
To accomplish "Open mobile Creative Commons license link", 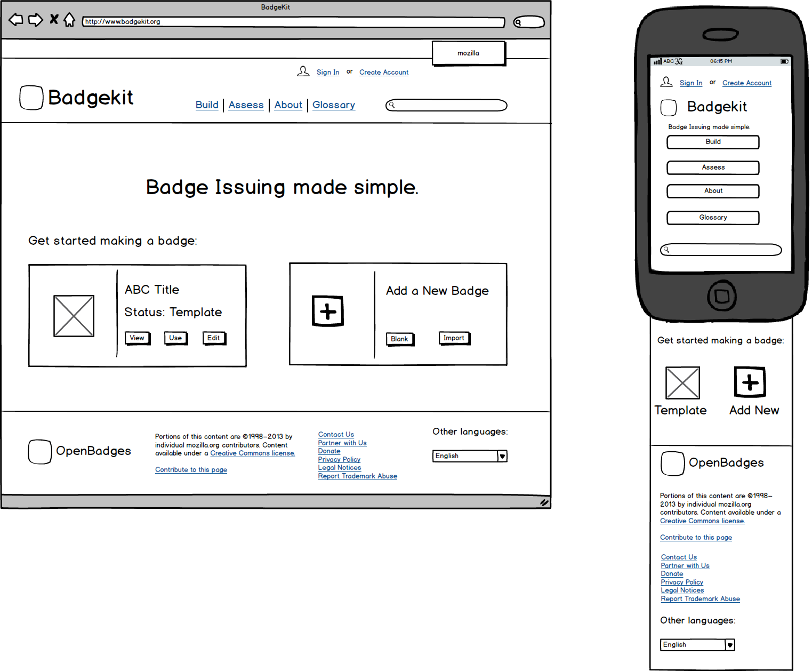I will [702, 521].
